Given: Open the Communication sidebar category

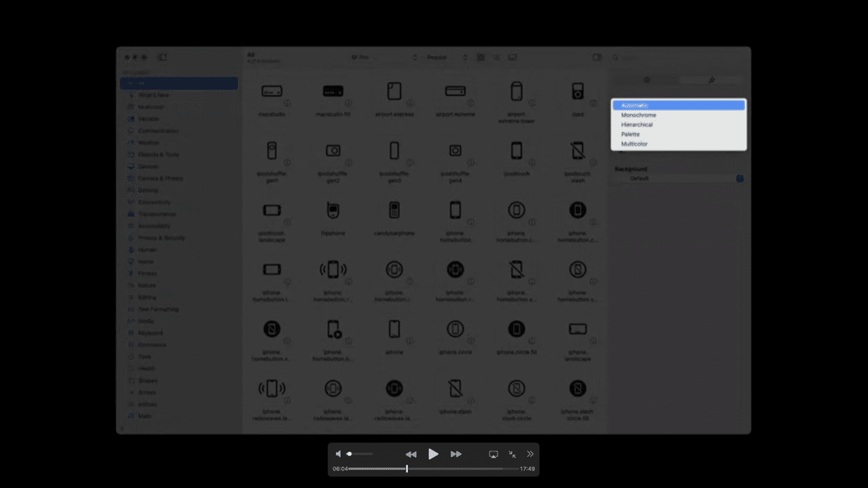Looking at the screenshot, I should pos(179,131).
